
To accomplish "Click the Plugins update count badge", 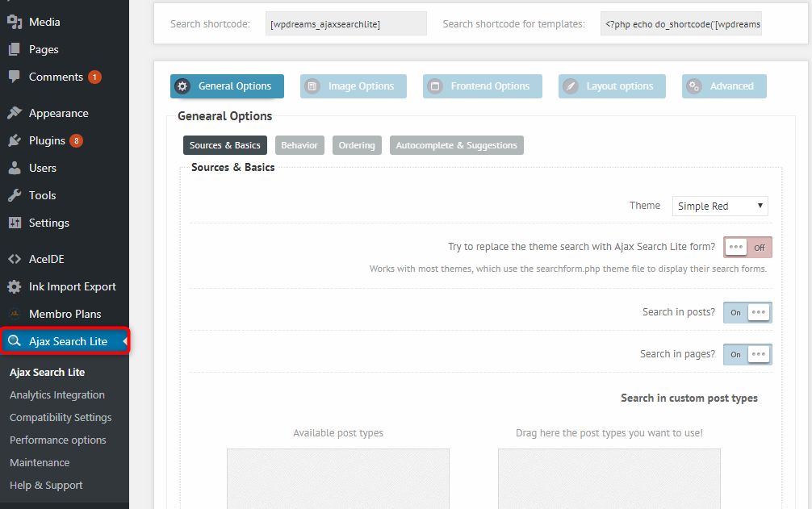I will [x=76, y=140].
